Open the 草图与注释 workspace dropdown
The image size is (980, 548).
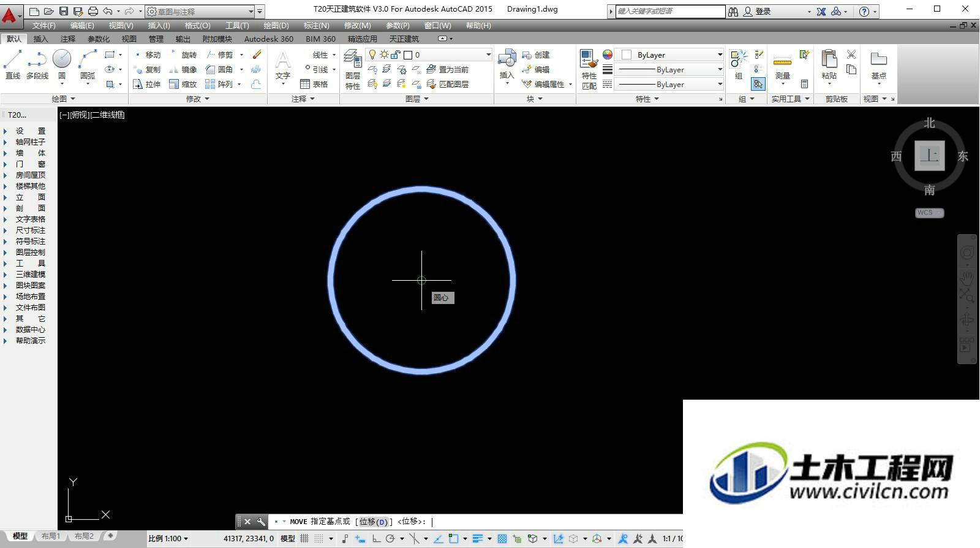(x=200, y=11)
